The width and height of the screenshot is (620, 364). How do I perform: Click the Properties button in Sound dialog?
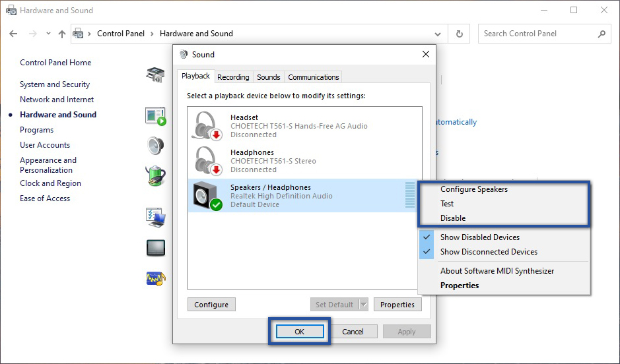pyautogui.click(x=397, y=305)
